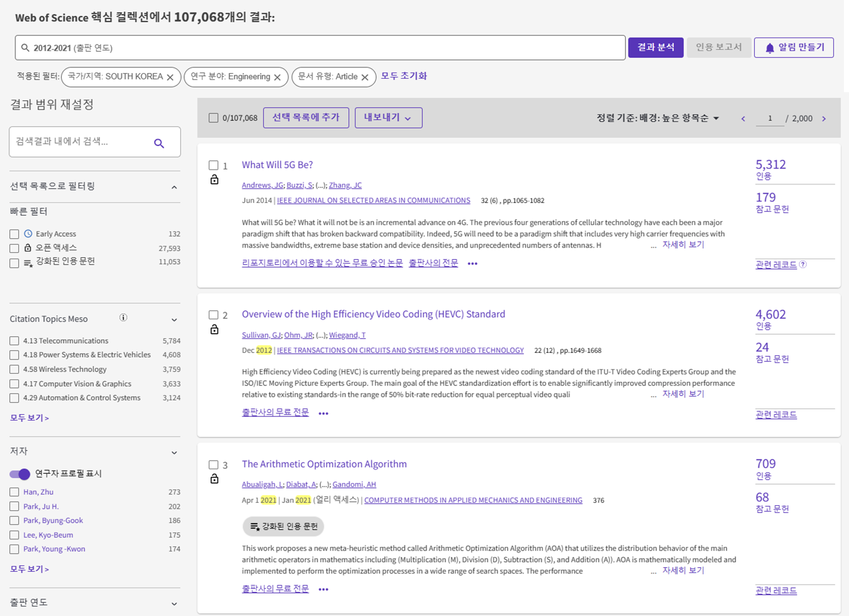Select checkbox for result 1

click(x=213, y=165)
